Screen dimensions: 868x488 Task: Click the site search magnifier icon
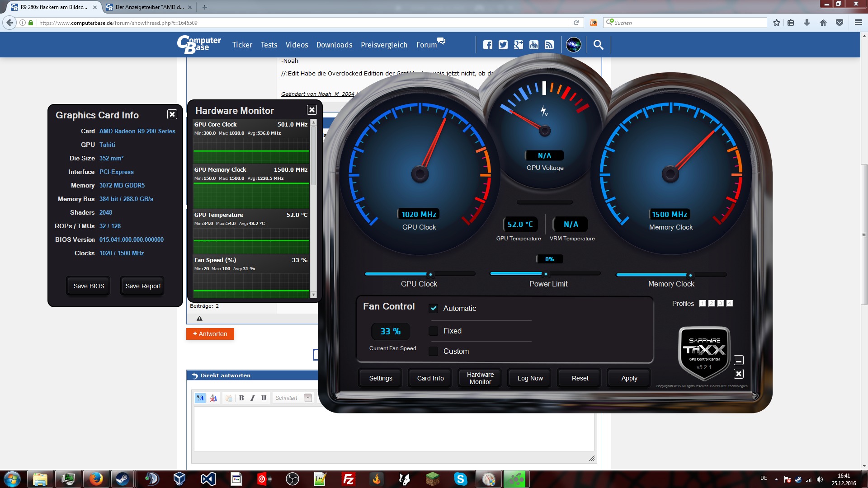(598, 45)
